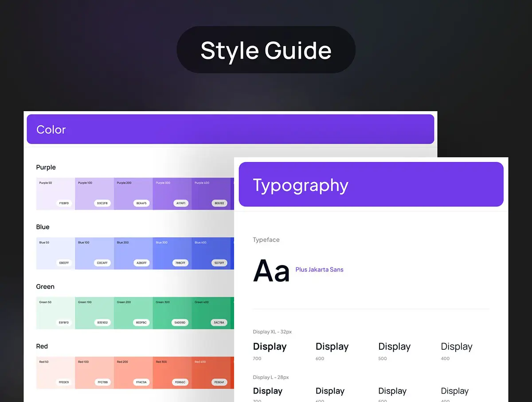This screenshot has width=532, height=402.
Task: Click the F1EBFD hex code badge
Action: (64, 203)
